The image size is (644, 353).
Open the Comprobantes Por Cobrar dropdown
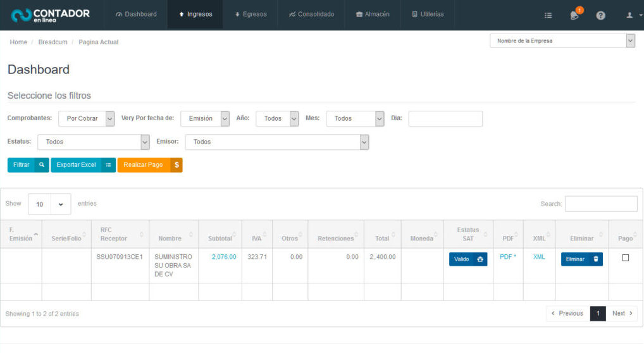pyautogui.click(x=86, y=118)
